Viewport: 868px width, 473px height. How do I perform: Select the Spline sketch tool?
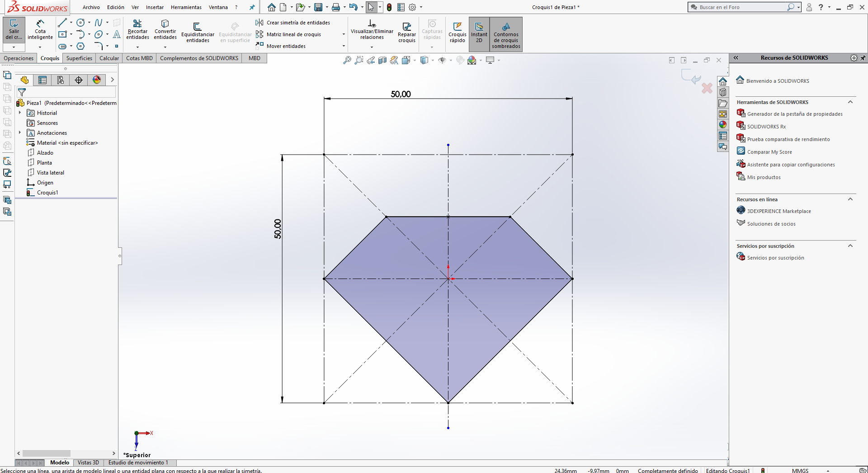[x=99, y=23]
